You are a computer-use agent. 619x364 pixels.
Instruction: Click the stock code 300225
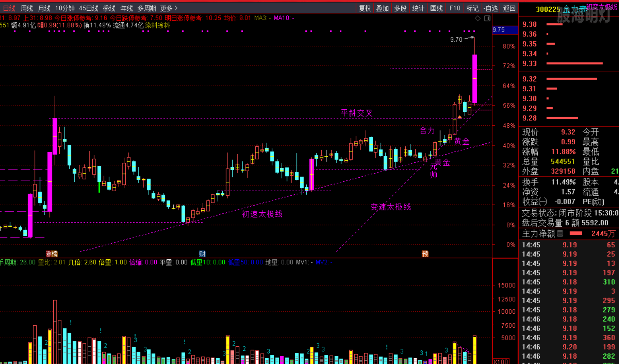point(548,9)
